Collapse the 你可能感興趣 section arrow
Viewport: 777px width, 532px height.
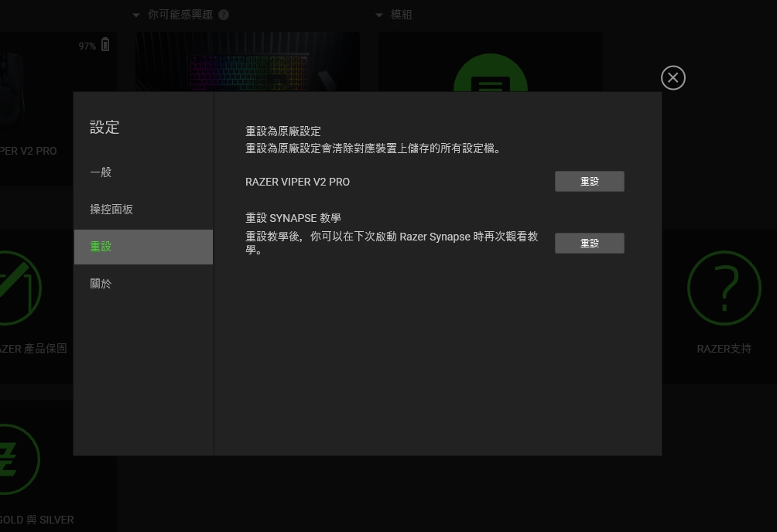tap(136, 15)
